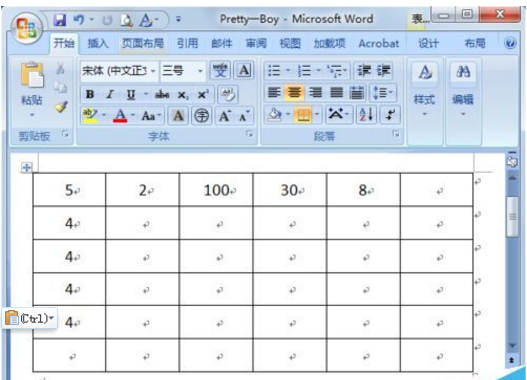Align text left
This screenshot has height=380, width=527.
click(274, 92)
